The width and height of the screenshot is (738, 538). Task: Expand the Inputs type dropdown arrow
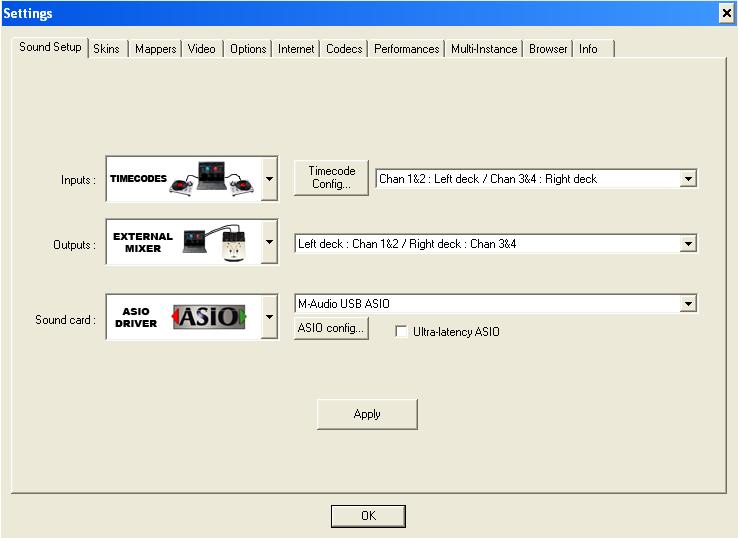(269, 179)
